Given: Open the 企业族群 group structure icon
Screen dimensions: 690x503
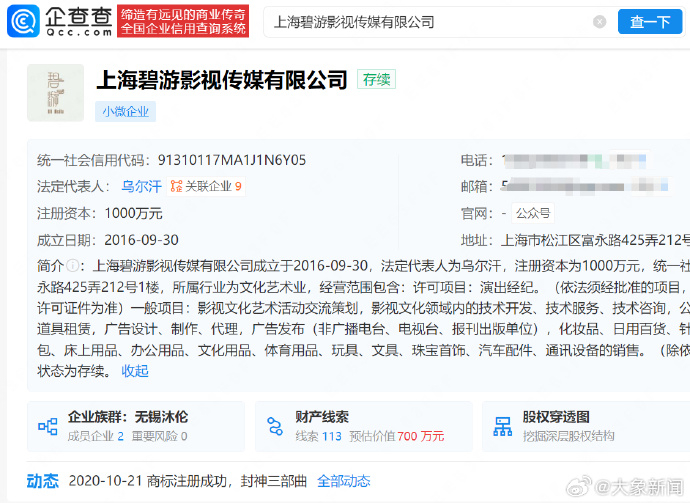Looking at the screenshot, I should coord(48,426).
